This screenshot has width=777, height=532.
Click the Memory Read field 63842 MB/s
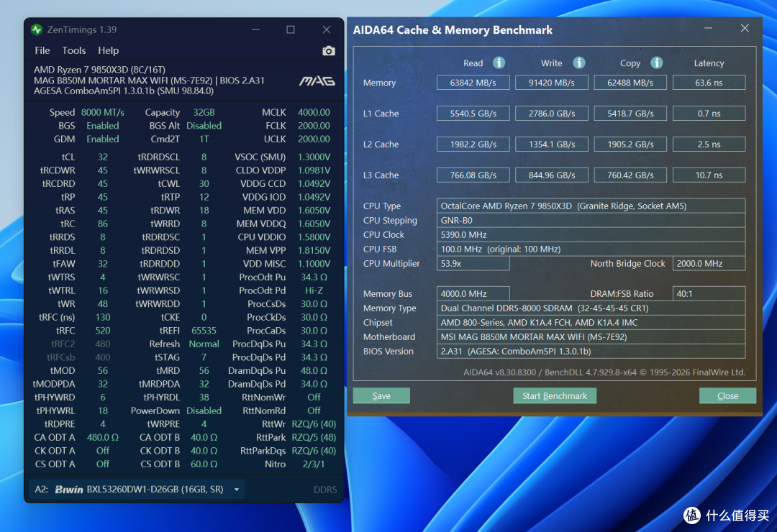(473, 83)
